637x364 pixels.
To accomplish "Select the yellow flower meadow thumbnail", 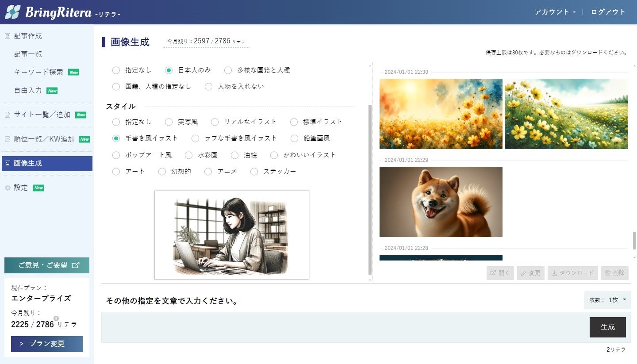I will [566, 114].
